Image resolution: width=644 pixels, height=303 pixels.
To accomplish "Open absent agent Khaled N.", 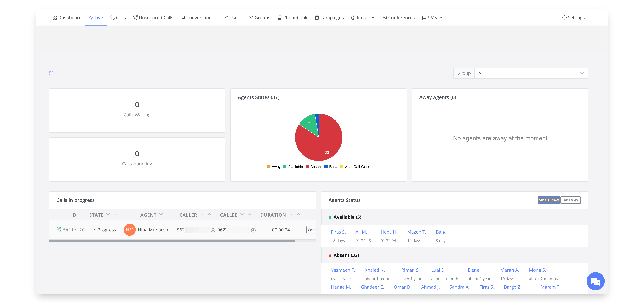I will [x=375, y=270].
